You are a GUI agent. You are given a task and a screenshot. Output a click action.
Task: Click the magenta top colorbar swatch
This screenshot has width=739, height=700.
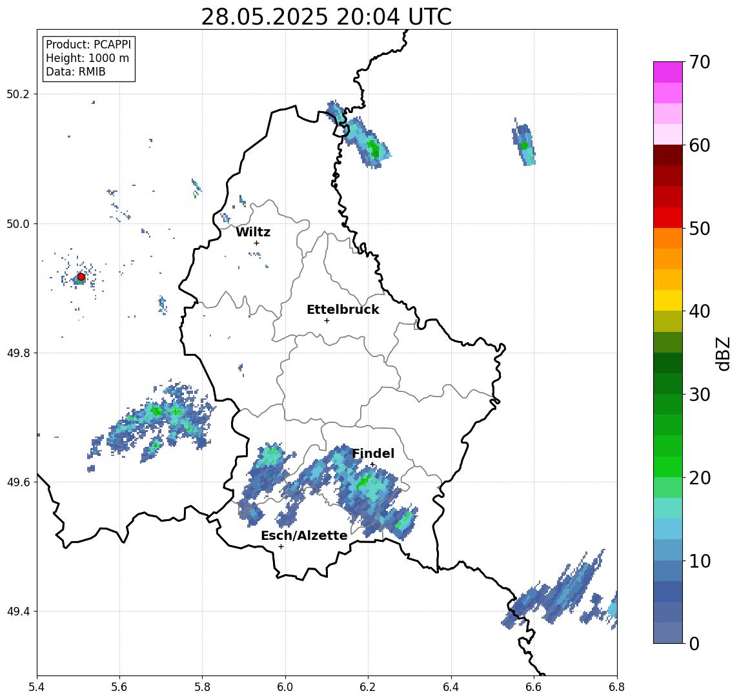pos(668,72)
